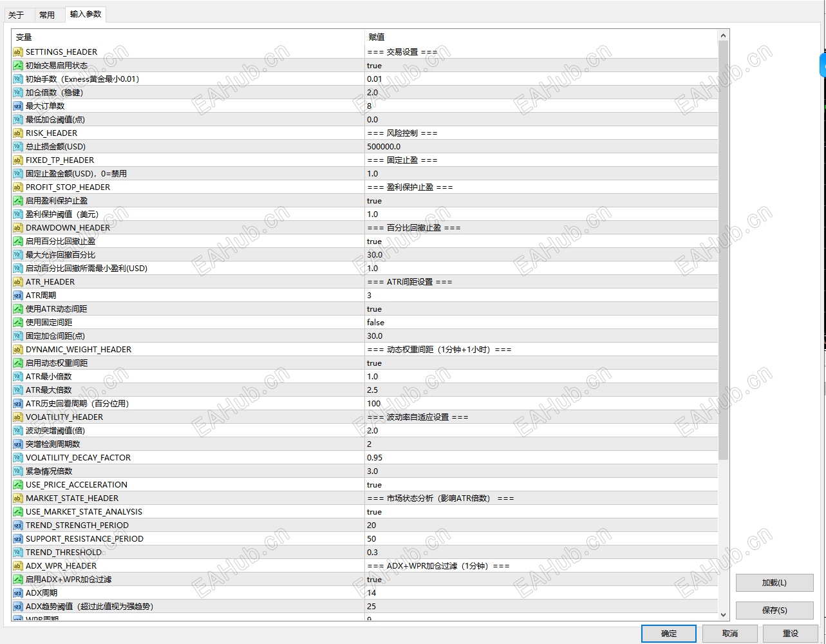Click the string icon beside FIXED_TP_HEADER
Screen dimensions: 826x644
[x=18, y=160]
